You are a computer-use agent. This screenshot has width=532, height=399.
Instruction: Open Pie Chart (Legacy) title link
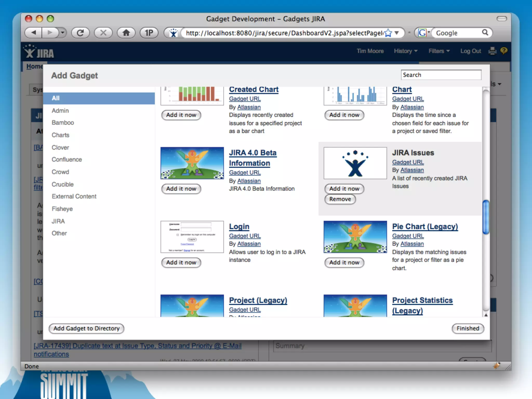[x=425, y=227]
